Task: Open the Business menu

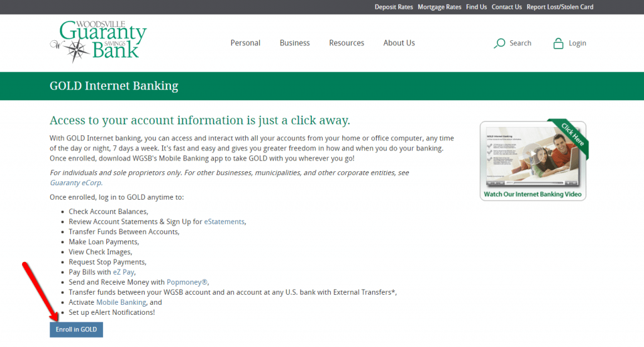Action: click(x=294, y=43)
